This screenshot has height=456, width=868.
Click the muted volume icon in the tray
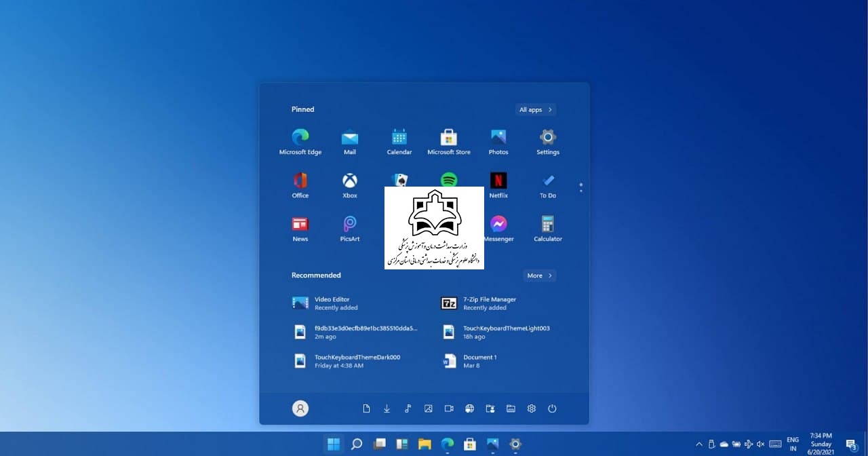[x=760, y=444]
